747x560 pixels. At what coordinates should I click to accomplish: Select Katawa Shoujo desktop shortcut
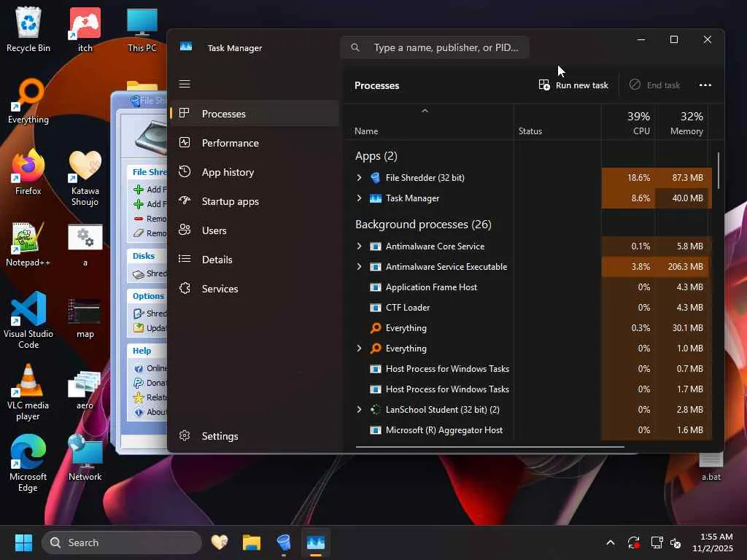85,178
